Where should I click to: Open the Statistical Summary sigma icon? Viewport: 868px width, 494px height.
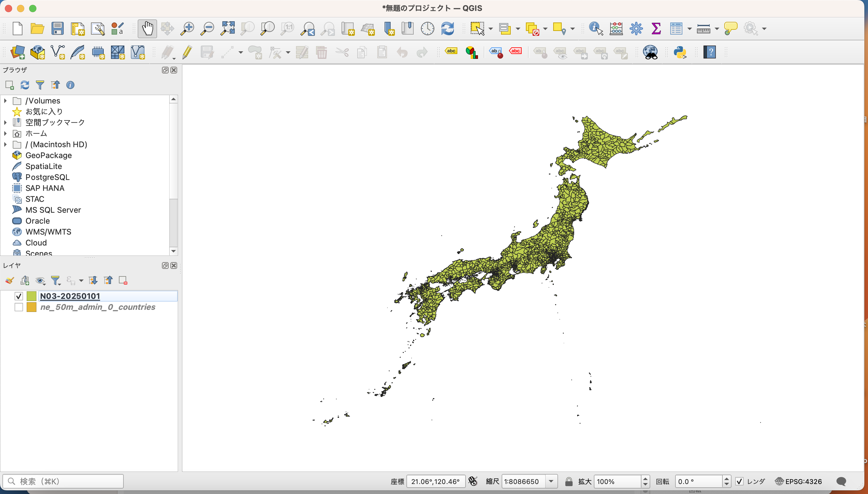click(656, 29)
